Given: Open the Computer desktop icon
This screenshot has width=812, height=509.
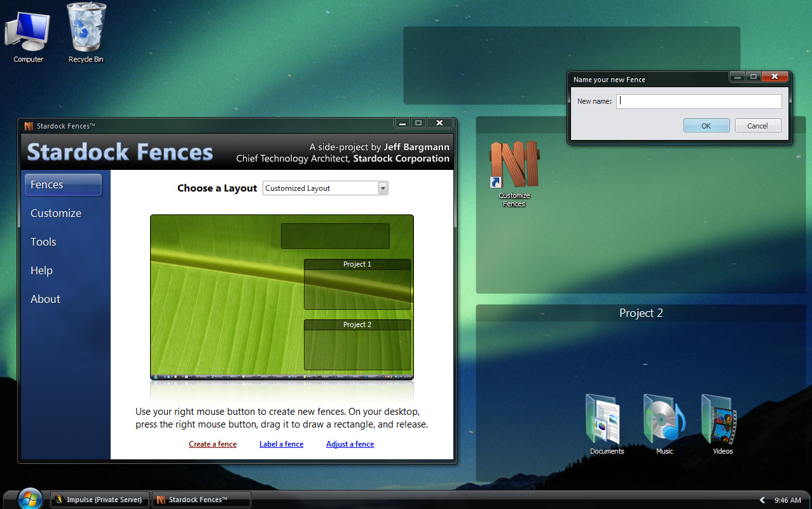Looking at the screenshot, I should 28,36.
